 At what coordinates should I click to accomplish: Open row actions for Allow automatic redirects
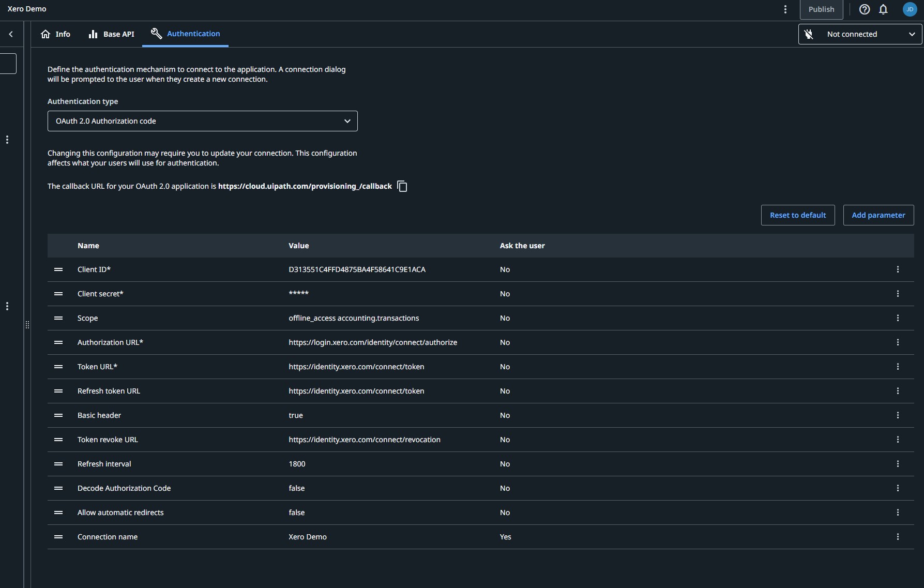(898, 512)
